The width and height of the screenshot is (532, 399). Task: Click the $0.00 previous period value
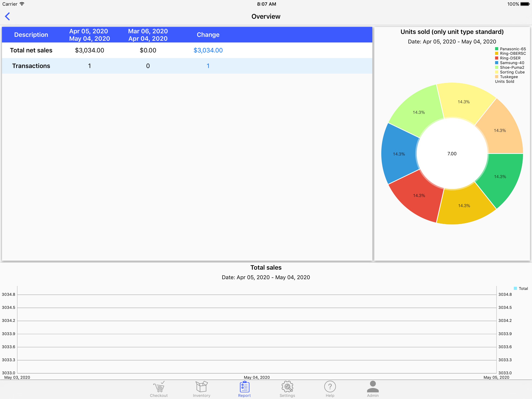[148, 50]
